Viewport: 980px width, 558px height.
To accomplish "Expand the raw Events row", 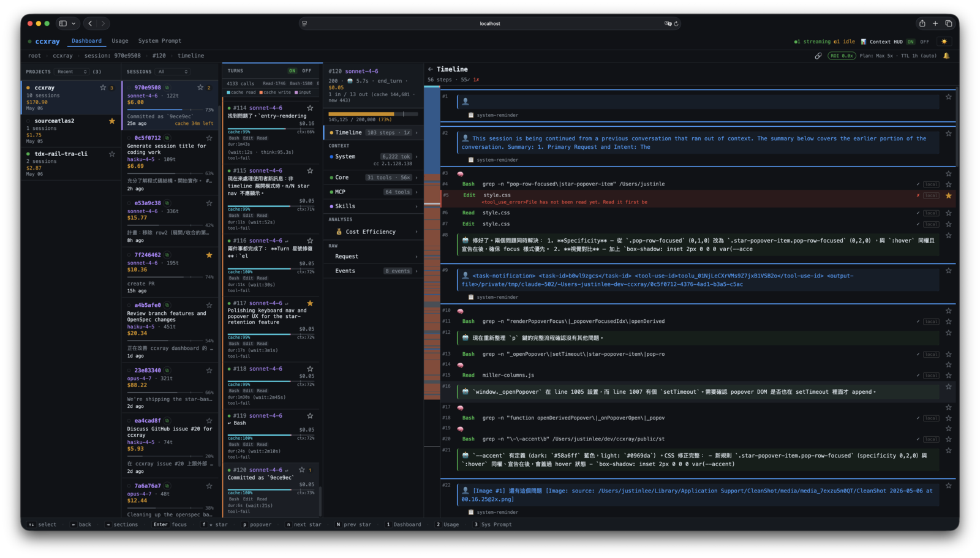I will (374, 271).
